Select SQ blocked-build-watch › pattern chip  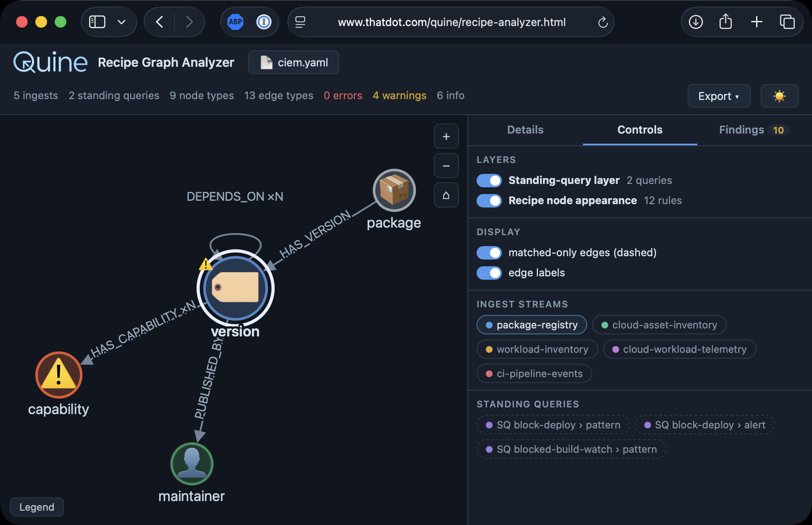pyautogui.click(x=571, y=449)
